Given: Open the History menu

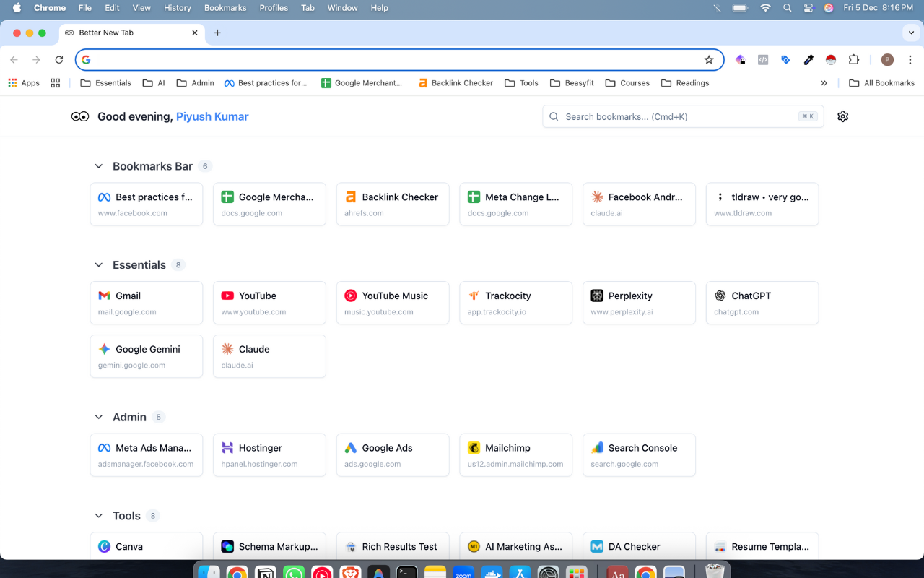Looking at the screenshot, I should (x=177, y=8).
